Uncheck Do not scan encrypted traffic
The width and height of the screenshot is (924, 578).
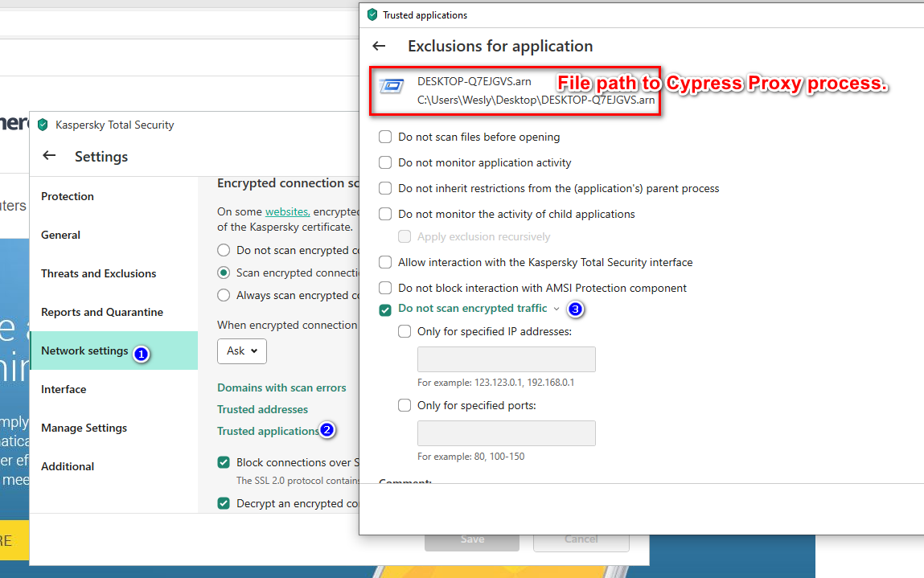385,310
